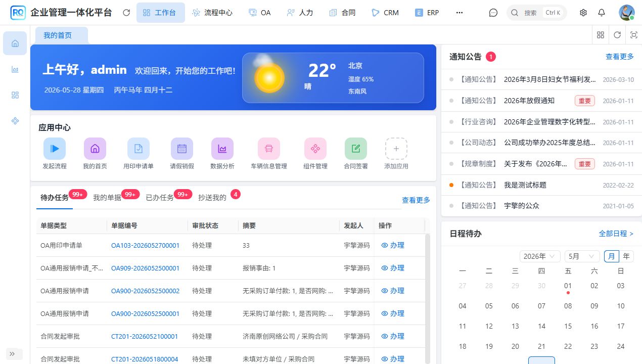The height and width of the screenshot is (364, 642).
Task: Click the refresh icon beside the platform title
Action: pyautogui.click(x=126, y=13)
